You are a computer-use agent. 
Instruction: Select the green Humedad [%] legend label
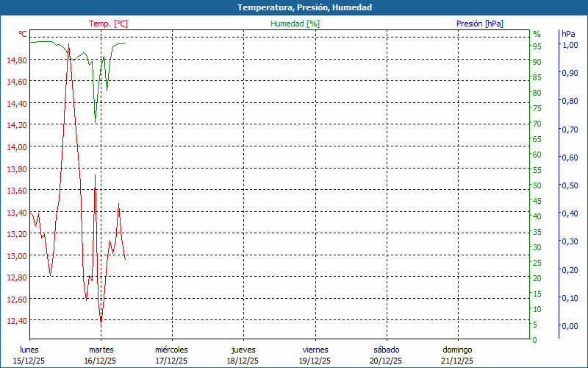pos(295,24)
